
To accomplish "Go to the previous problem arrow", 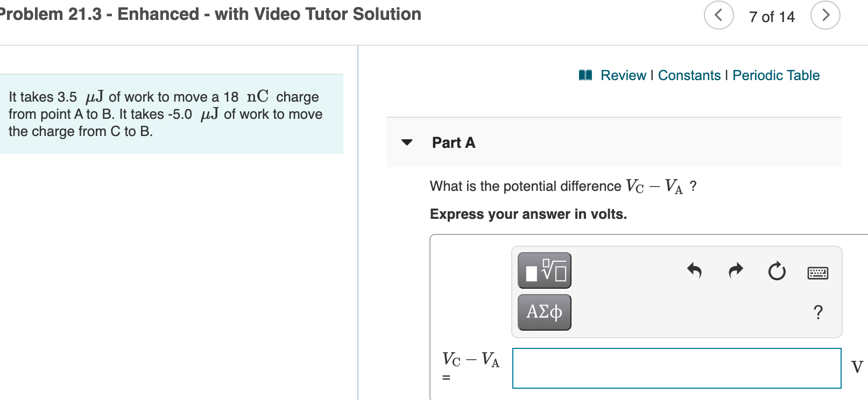I will (718, 15).
